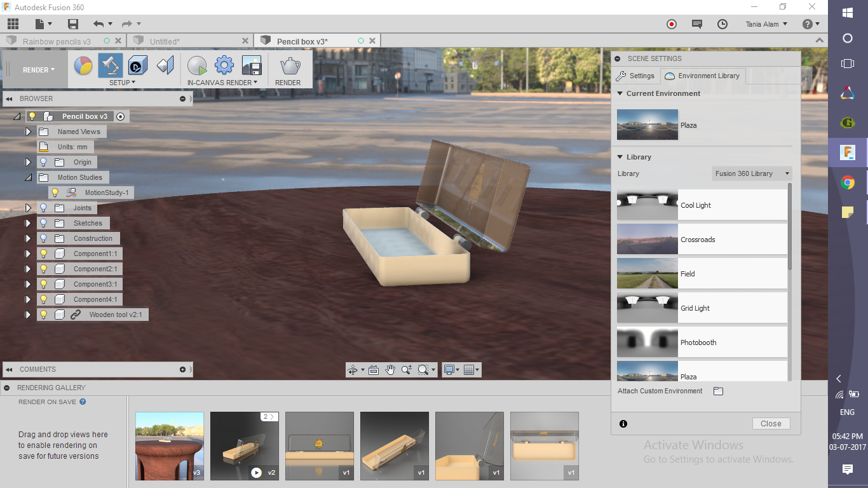Select the Settings tab in Scene Settings
This screenshot has width=868, height=488.
point(635,76)
